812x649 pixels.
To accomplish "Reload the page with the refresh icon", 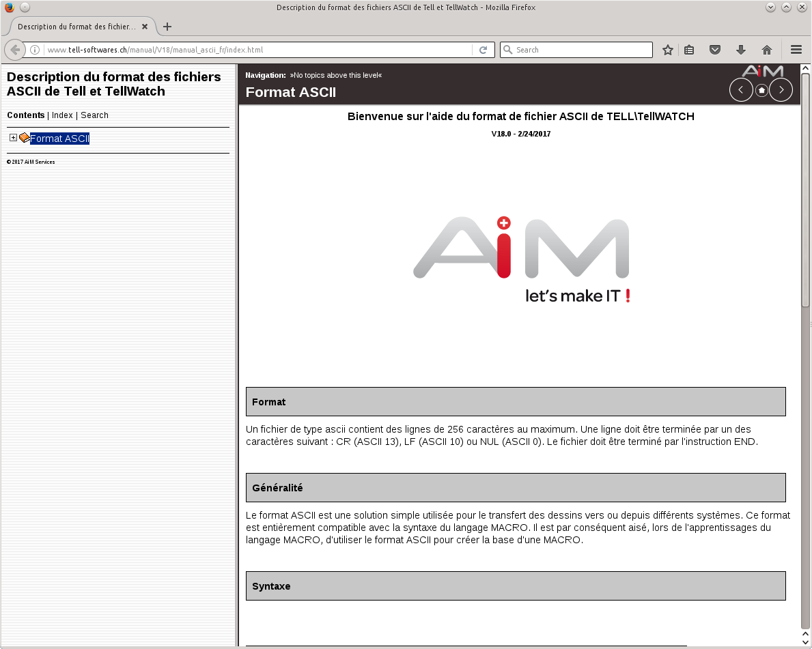I will (483, 50).
